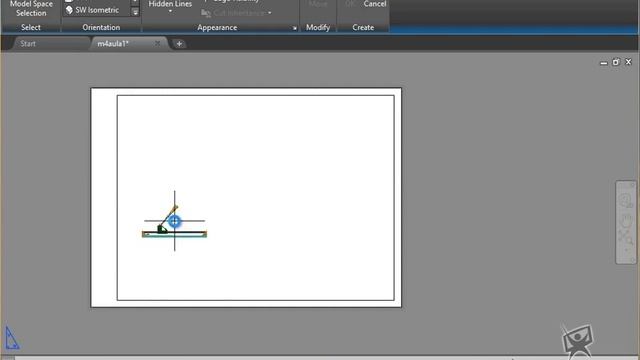Click the Create panel title
This screenshot has height=360, width=640.
tap(363, 27)
